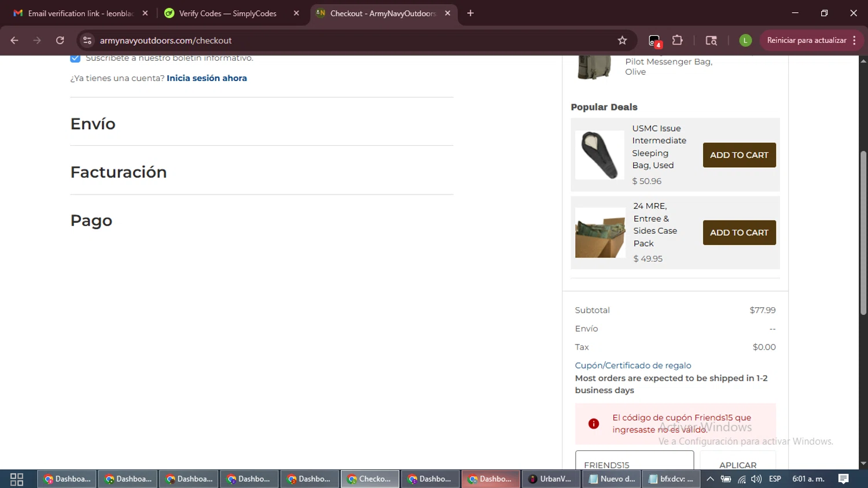Open site information icon in address bar
The height and width of the screenshot is (488, 868).
[x=87, y=41]
